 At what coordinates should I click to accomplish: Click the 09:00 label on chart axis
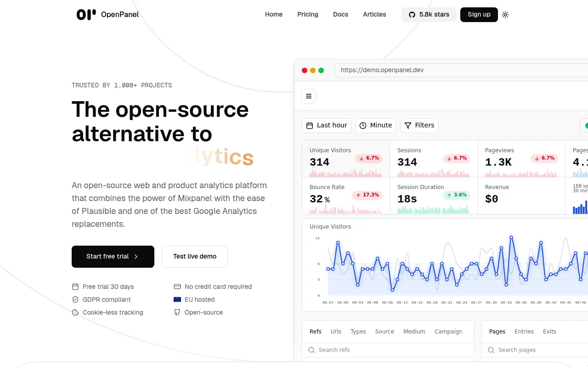pos(343,303)
